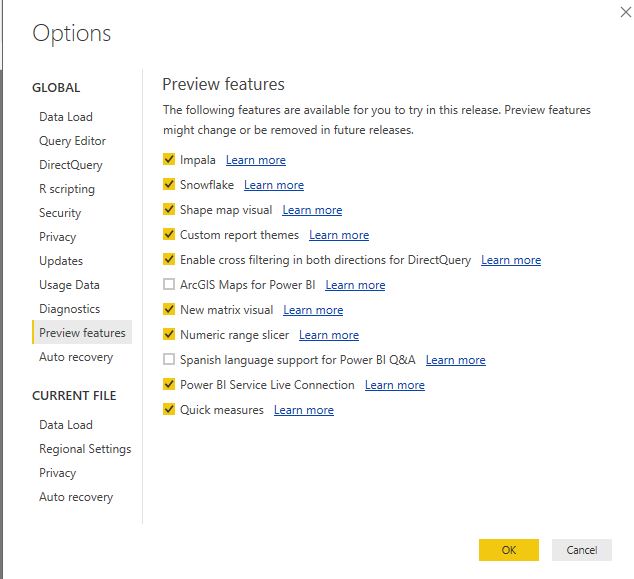This screenshot has height=579, width=634.
Task: Select Query Editor in the Global section
Action: [72, 141]
